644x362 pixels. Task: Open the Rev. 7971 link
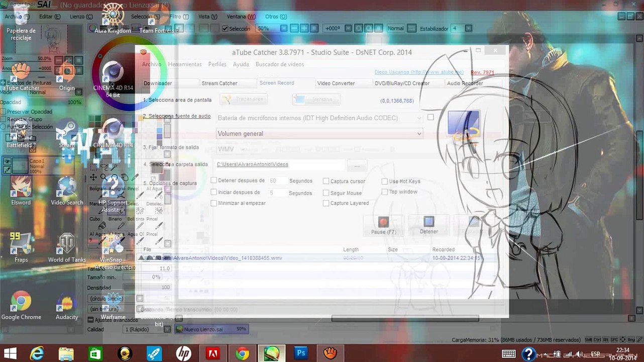point(482,72)
